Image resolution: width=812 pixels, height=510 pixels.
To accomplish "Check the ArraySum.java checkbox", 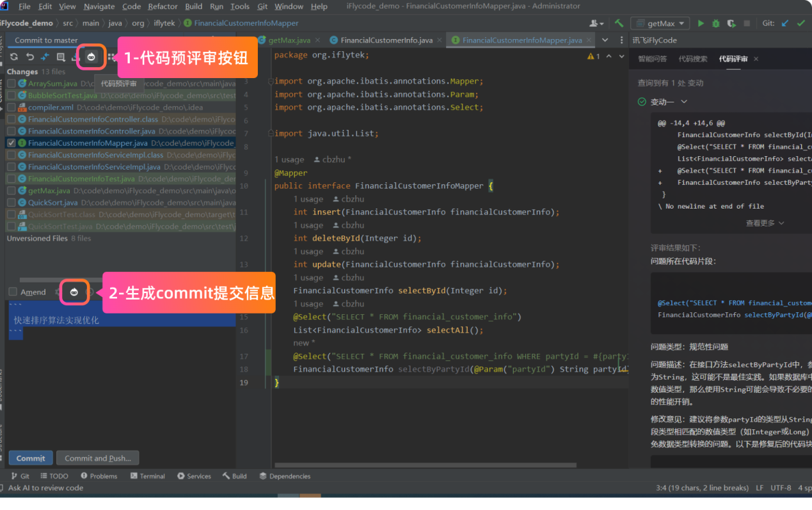I will tap(12, 84).
